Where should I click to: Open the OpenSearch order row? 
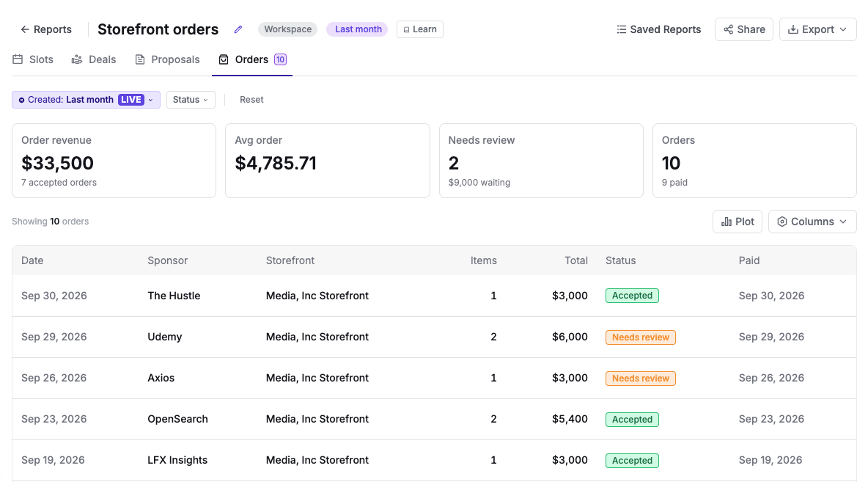point(434,419)
